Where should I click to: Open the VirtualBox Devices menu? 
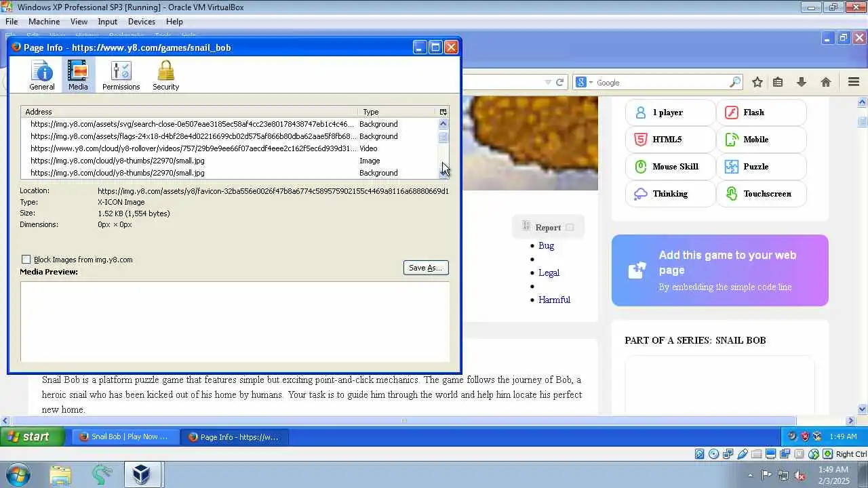pyautogui.click(x=141, y=22)
